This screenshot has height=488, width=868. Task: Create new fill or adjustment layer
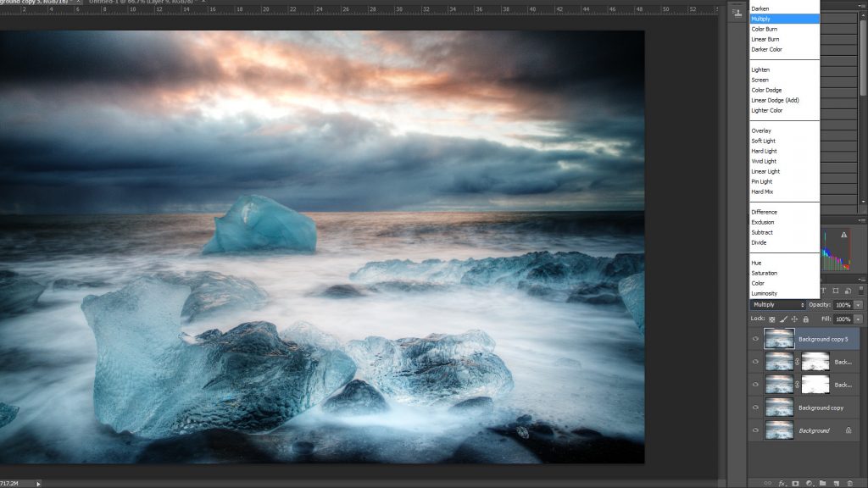pos(810,483)
